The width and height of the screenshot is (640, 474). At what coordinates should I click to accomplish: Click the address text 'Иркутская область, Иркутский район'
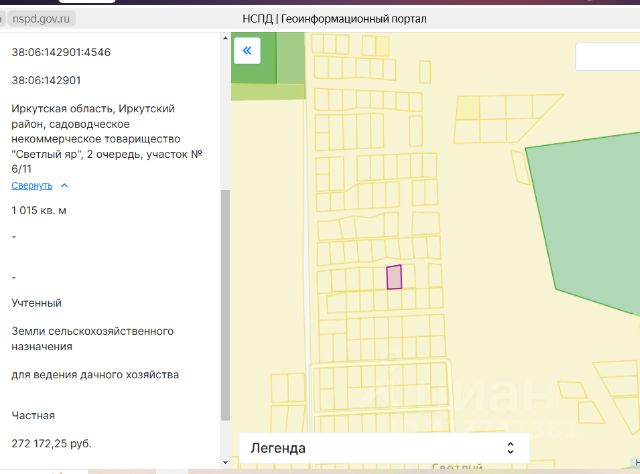pyautogui.click(x=93, y=116)
